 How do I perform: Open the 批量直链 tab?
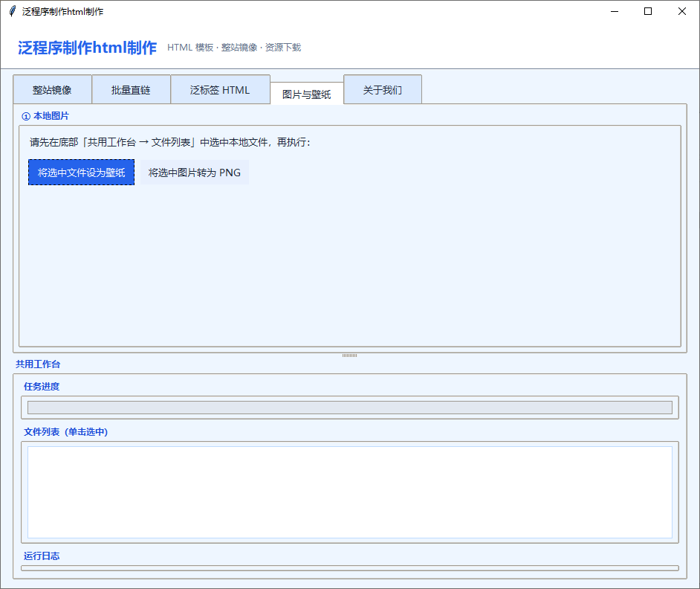(131, 90)
